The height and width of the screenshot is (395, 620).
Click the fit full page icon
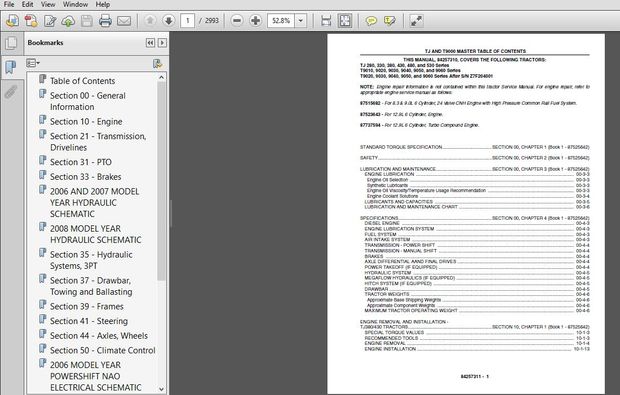pos(345,21)
